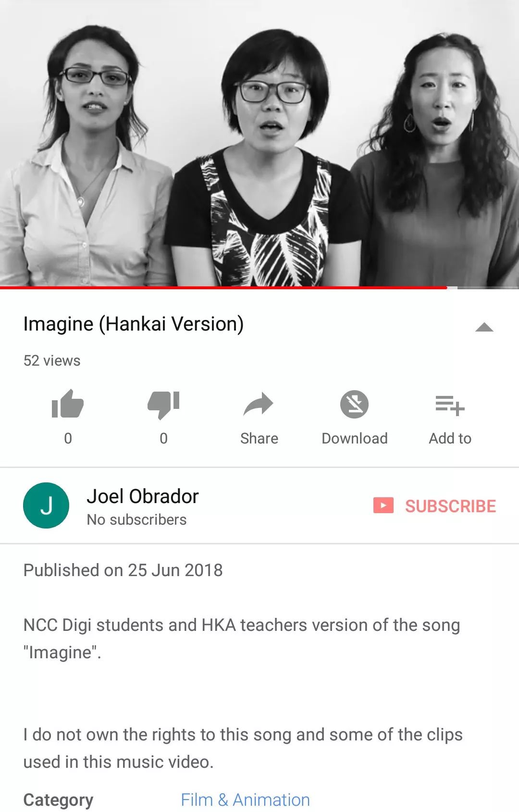Tap the Share label text

[x=259, y=438]
